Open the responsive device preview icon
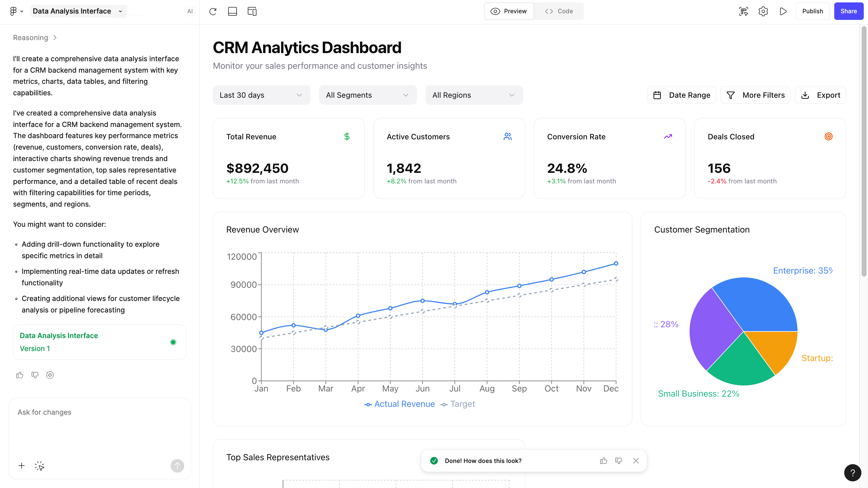The width and height of the screenshot is (868, 488). [x=252, y=11]
